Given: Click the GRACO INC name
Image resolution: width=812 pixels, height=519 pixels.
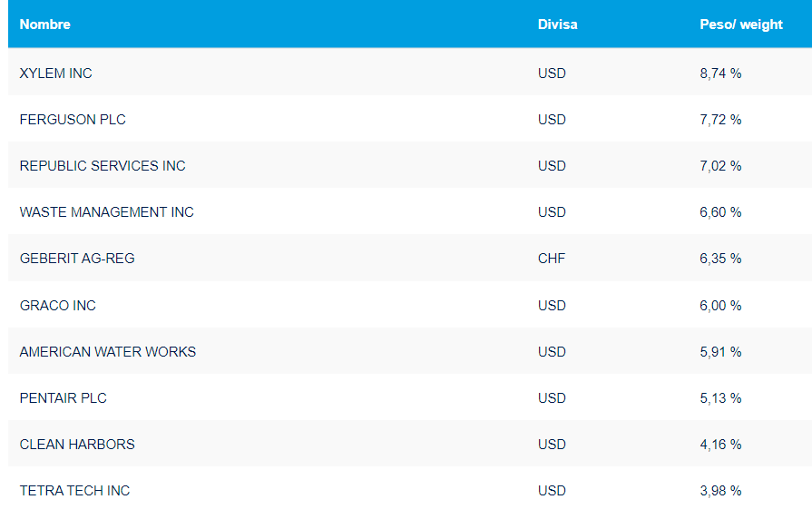Looking at the screenshot, I should point(58,306).
